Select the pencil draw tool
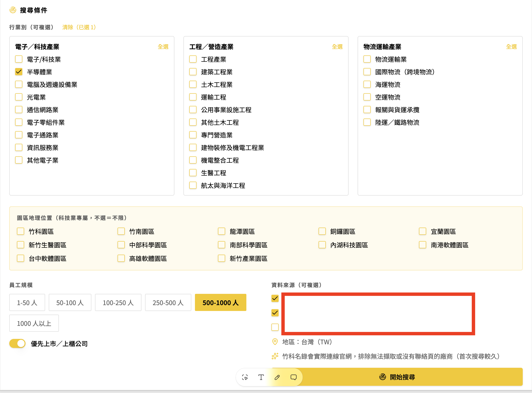Screen dimensions: 532x393 pyautogui.click(x=277, y=377)
